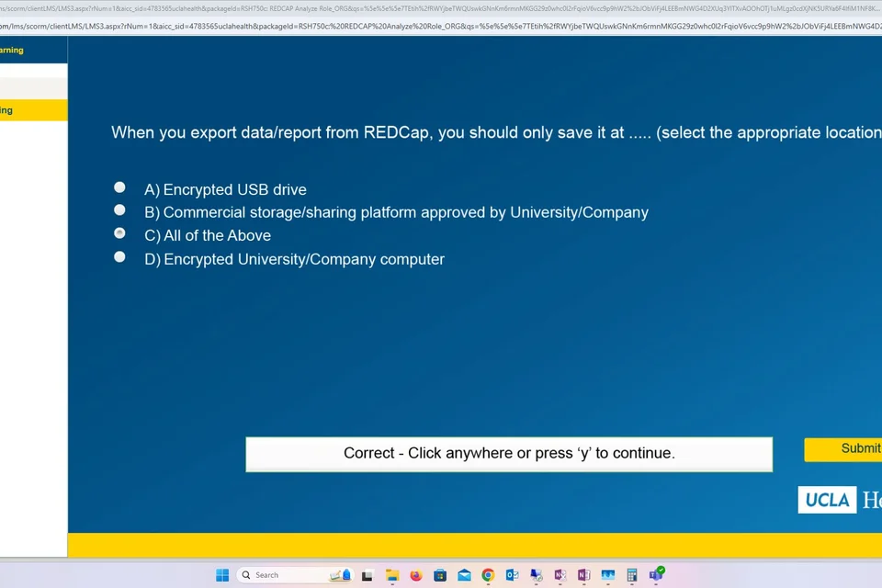
Task: Click the 'Correct - Click anywhere' banner to continue
Action: tap(509, 454)
